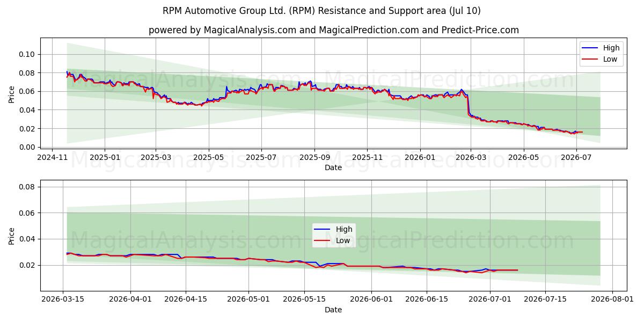Image resolution: width=644 pixels, height=322 pixels.
Task: Click the '2025-11' tick label on top chart
Action: click(367, 158)
